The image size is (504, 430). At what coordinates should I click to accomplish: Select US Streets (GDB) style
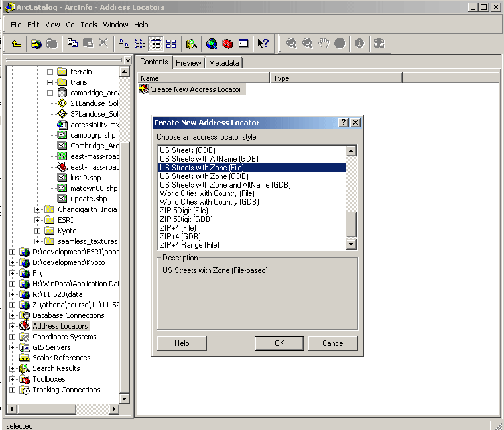tap(188, 150)
